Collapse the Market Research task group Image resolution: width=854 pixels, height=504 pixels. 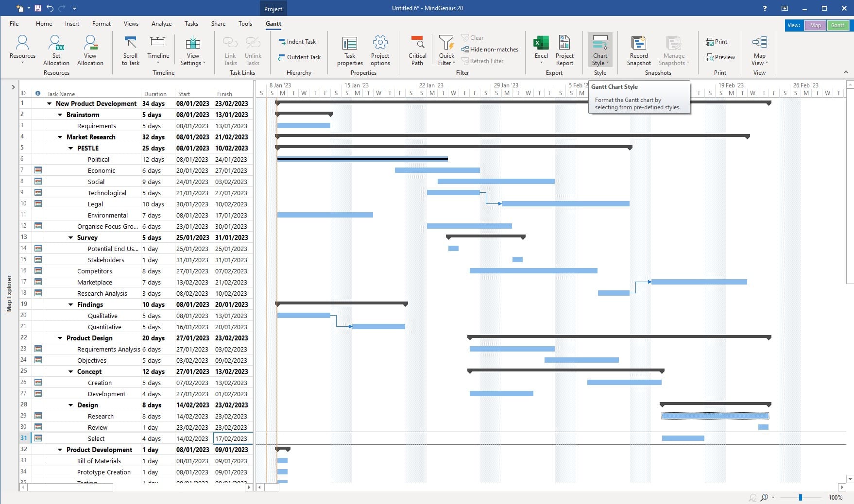pos(60,137)
